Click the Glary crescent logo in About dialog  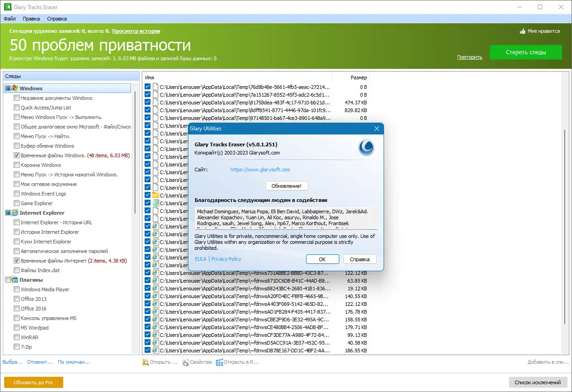pos(366,148)
